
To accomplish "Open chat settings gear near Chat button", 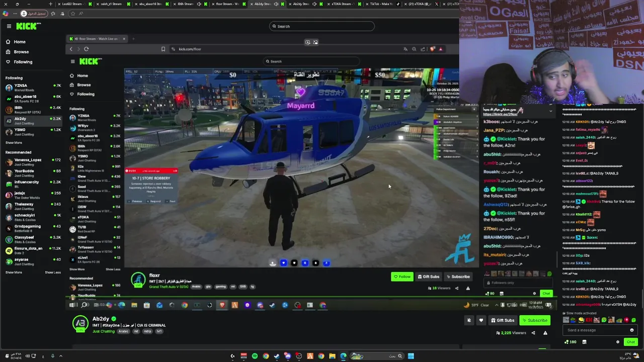I will click(x=618, y=342).
